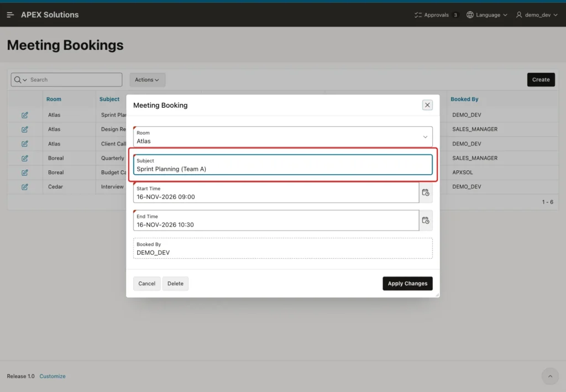Edit the Boreal Quarterly row
This screenshot has height=392, width=566.
[x=24, y=158]
